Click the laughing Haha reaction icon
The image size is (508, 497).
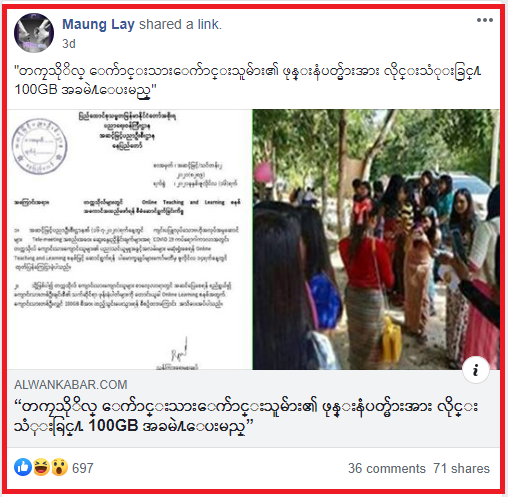click(x=41, y=467)
